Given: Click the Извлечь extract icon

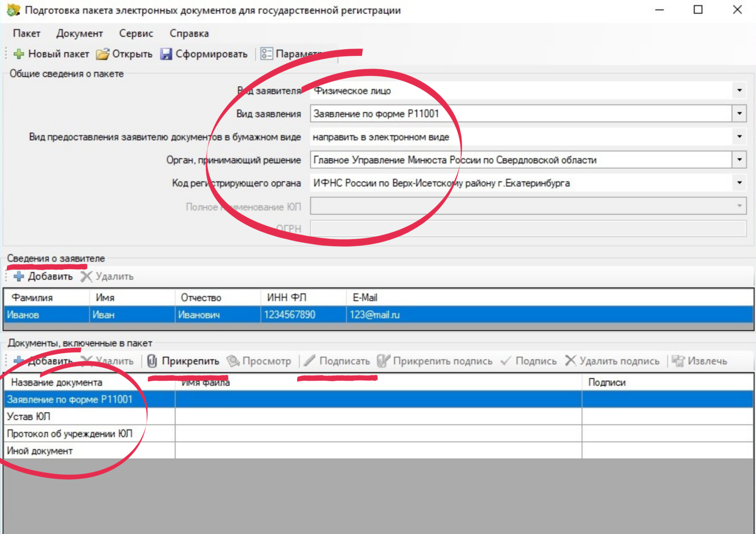Looking at the screenshot, I should 678,361.
